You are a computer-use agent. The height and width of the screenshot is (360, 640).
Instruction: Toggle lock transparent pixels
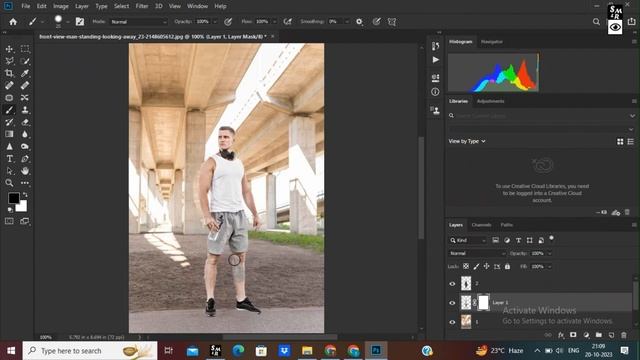tap(466, 266)
